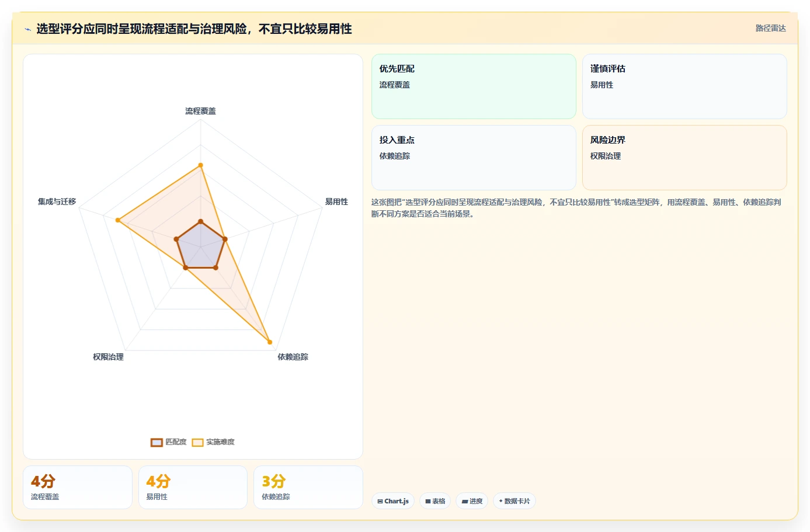Click the sparkle icon in 数据卡片 chip
This screenshot has width=810, height=532.
pyautogui.click(x=501, y=501)
